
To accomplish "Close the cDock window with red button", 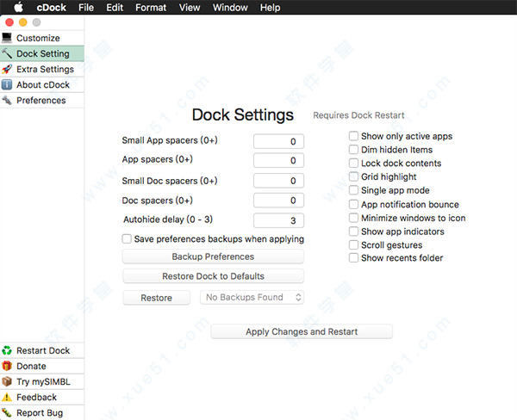I will 9,22.
